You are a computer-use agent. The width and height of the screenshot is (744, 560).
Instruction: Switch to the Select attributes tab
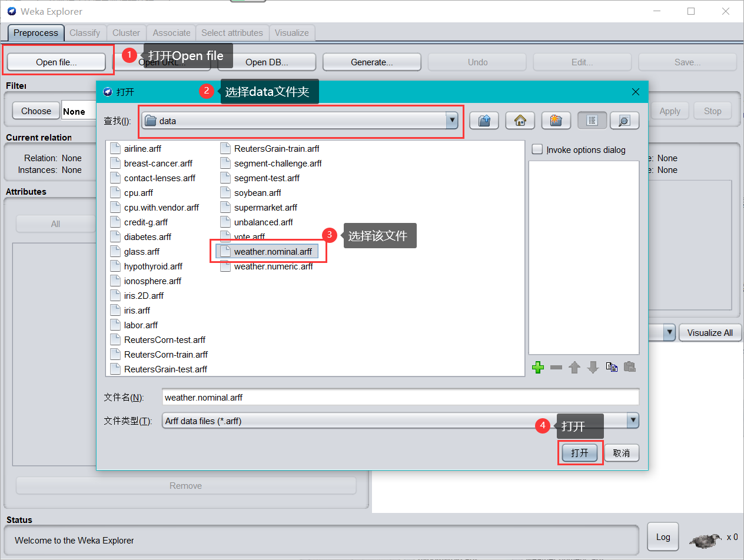tap(232, 33)
